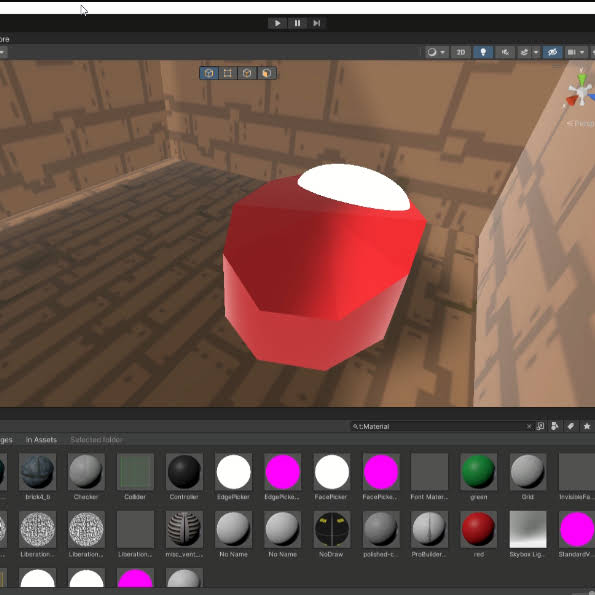Select ProBuilder edge selection mode icon

(247, 73)
